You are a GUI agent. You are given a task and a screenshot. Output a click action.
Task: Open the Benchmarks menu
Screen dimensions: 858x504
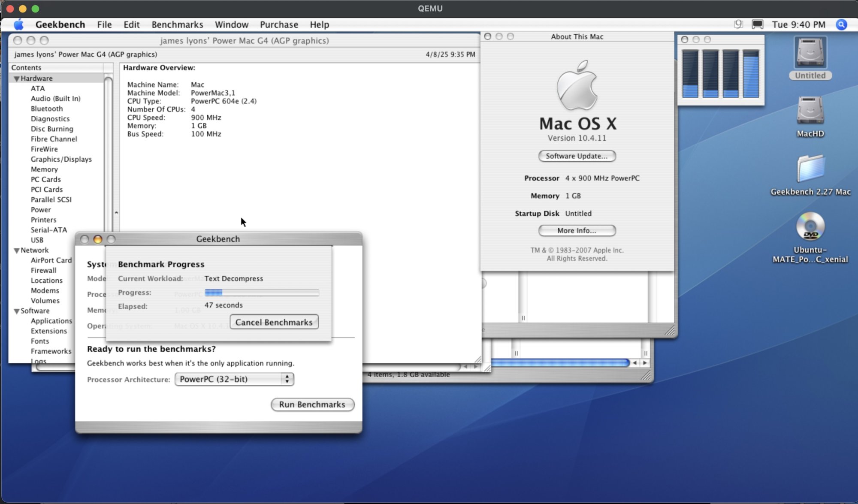point(177,24)
